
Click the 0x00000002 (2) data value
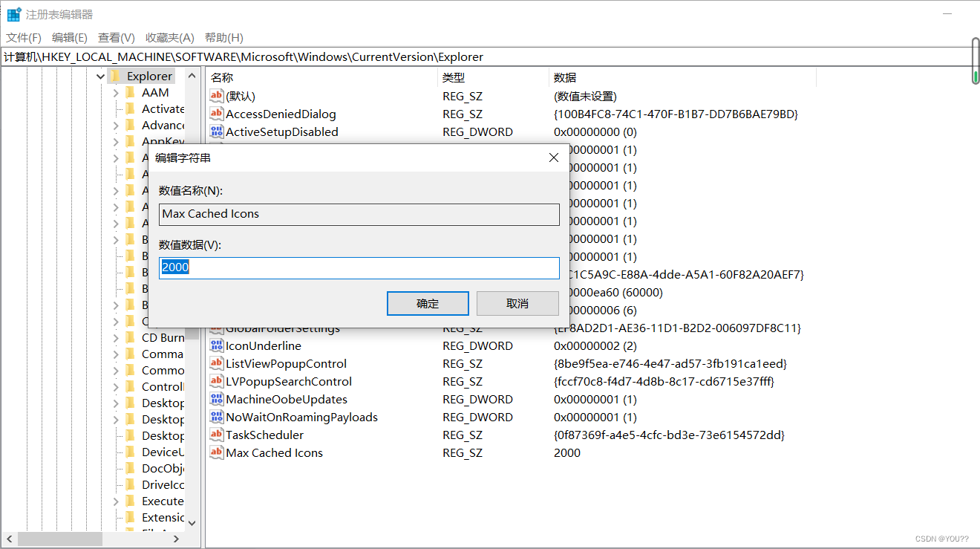pyautogui.click(x=595, y=345)
